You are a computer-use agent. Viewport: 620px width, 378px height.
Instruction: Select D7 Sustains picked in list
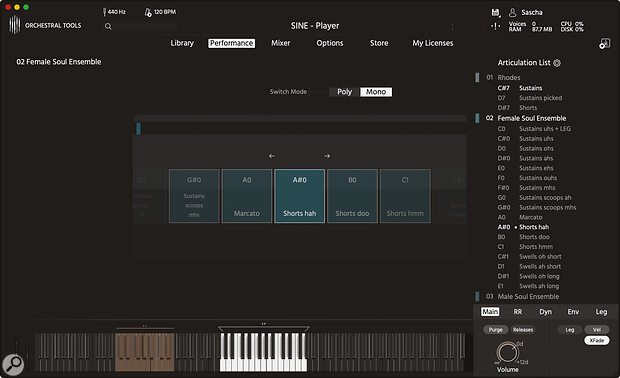pos(530,98)
